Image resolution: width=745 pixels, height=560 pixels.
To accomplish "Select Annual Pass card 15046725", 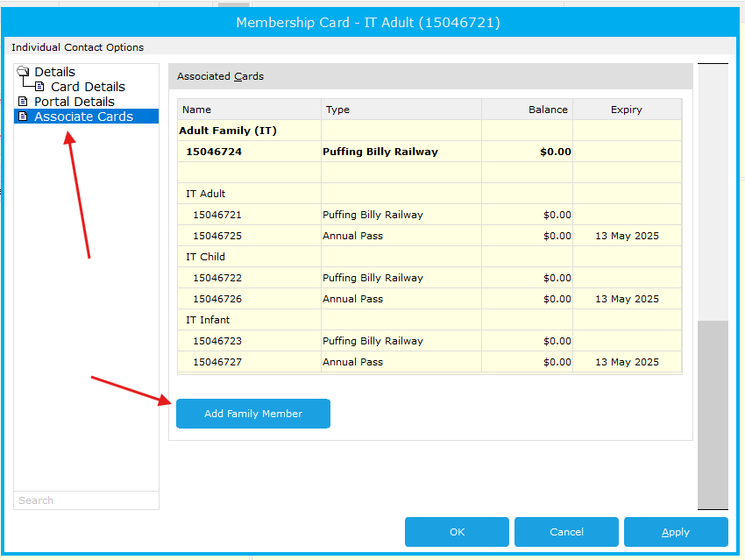I will click(x=429, y=236).
